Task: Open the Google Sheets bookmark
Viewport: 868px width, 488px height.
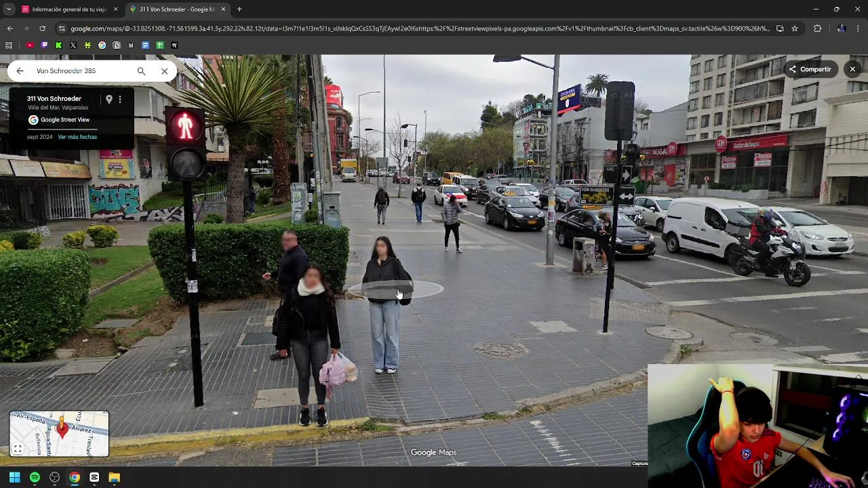Action: [x=160, y=45]
